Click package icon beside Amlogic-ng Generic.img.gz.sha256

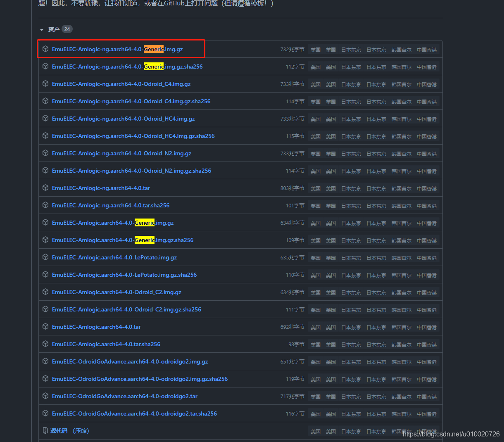(45, 66)
